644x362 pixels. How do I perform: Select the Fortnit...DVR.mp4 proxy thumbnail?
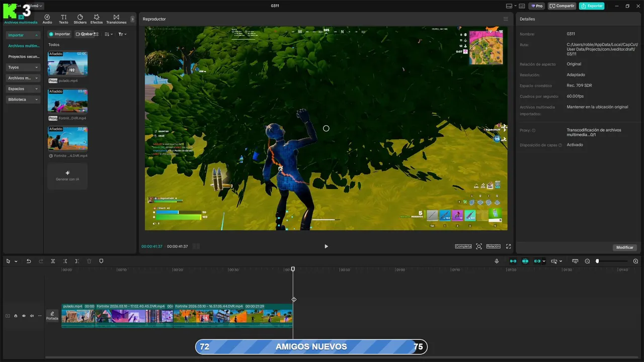click(67, 101)
